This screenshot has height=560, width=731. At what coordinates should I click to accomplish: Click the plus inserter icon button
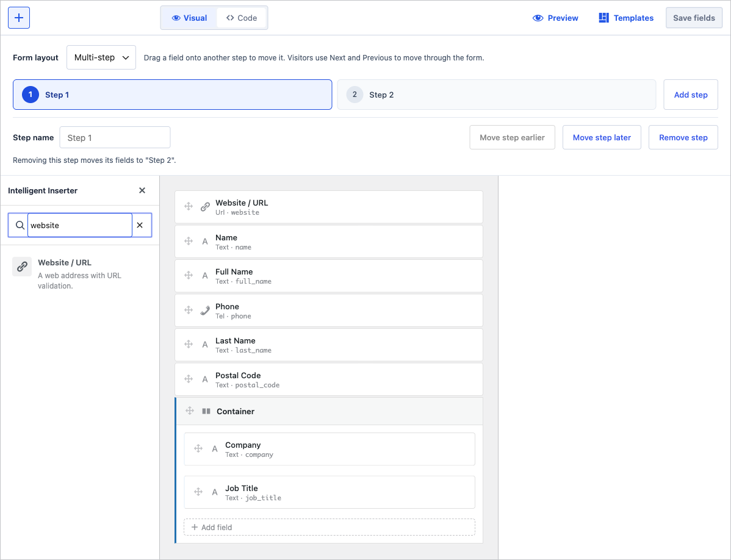click(19, 18)
